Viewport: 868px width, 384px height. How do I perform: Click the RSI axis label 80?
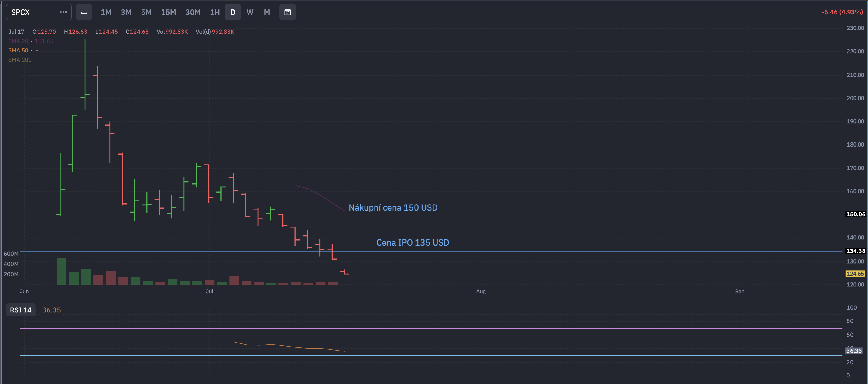coord(850,321)
